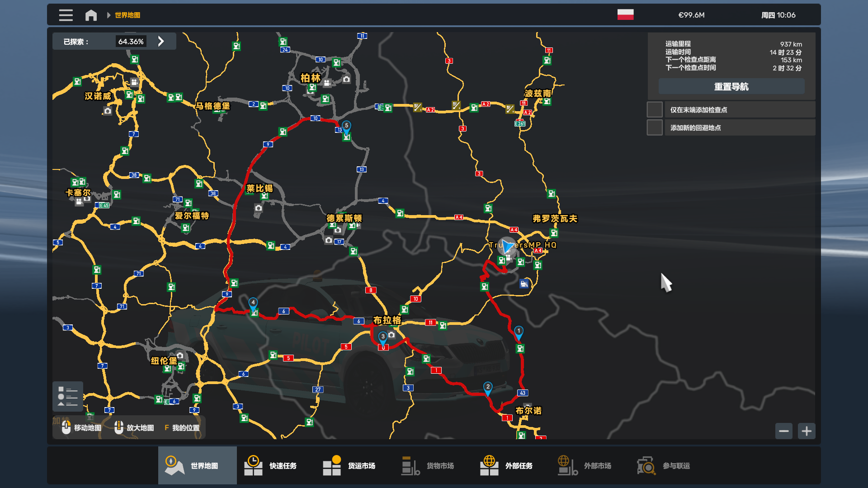Screen dimensions: 868x488
Task: Toggle 添加新的回避地点 checkbox
Action: pyautogui.click(x=655, y=128)
